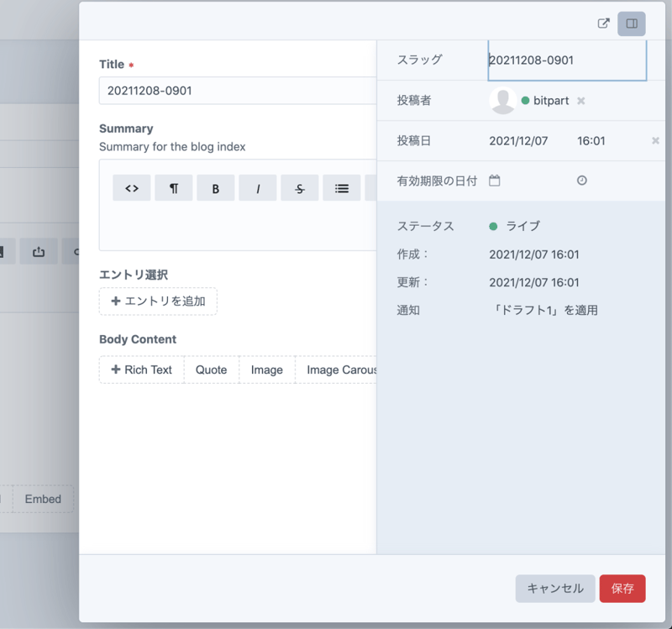Toggle the sidebar panel icon
Viewport: 672px width, 629px height.
click(x=632, y=24)
